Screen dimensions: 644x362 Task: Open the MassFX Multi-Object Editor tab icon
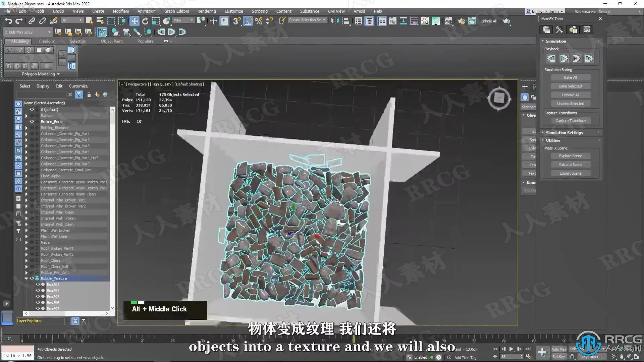click(573, 30)
